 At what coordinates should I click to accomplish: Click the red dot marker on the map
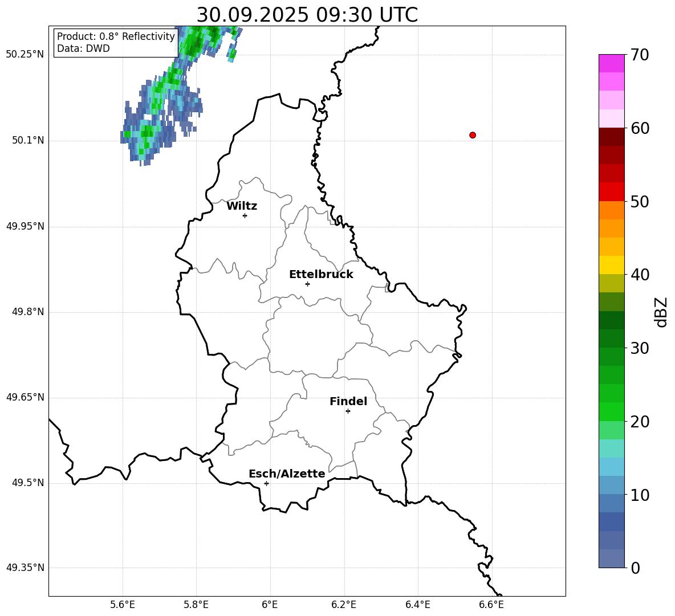pyautogui.click(x=473, y=135)
